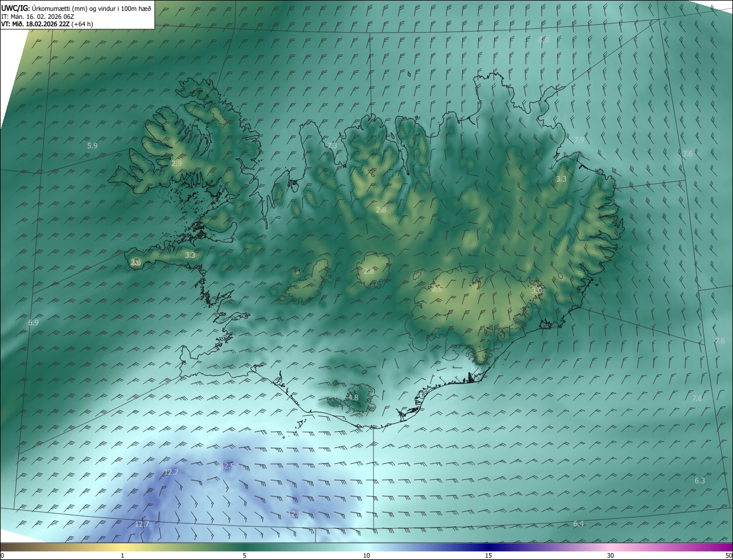Click the 12.1 value label on the map
The image size is (733, 560).
[x=293, y=514]
